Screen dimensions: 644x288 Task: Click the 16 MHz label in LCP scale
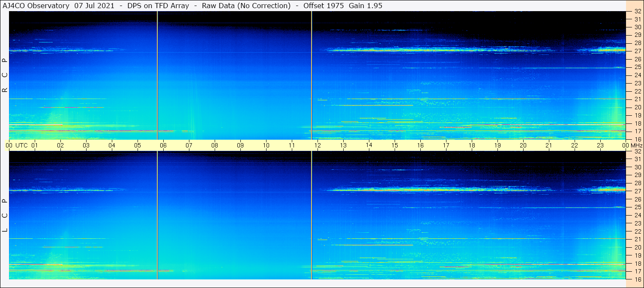tap(637, 279)
